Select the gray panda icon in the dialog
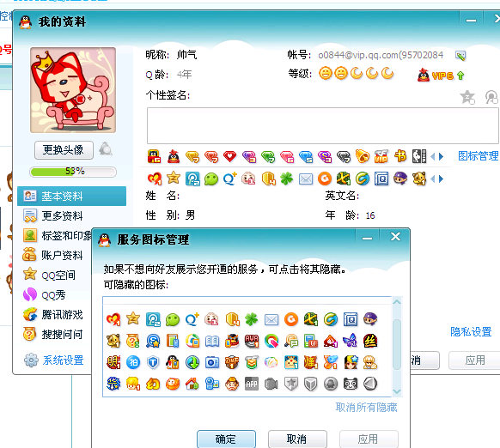The height and width of the screenshot is (448, 500). [x=351, y=384]
